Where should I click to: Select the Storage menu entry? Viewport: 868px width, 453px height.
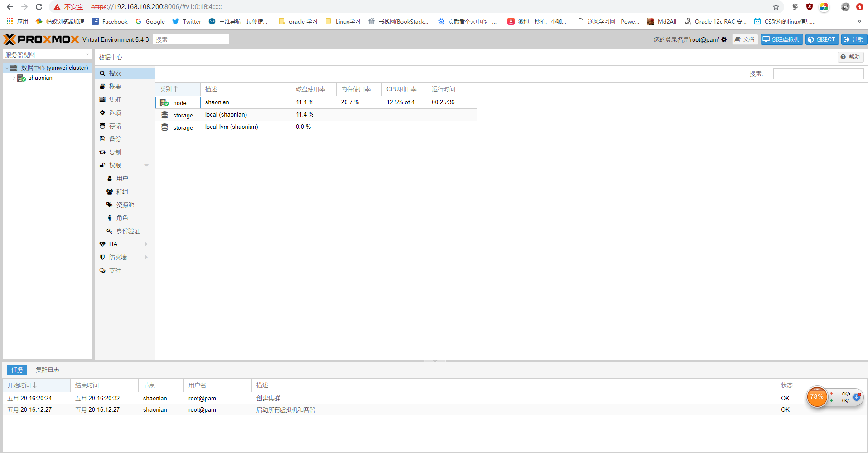115,126
